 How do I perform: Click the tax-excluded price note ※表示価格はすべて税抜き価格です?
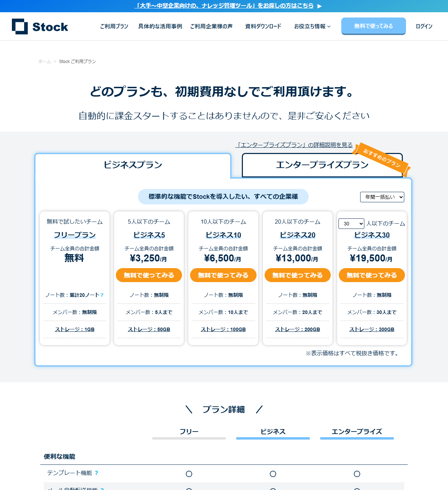[x=353, y=353]
